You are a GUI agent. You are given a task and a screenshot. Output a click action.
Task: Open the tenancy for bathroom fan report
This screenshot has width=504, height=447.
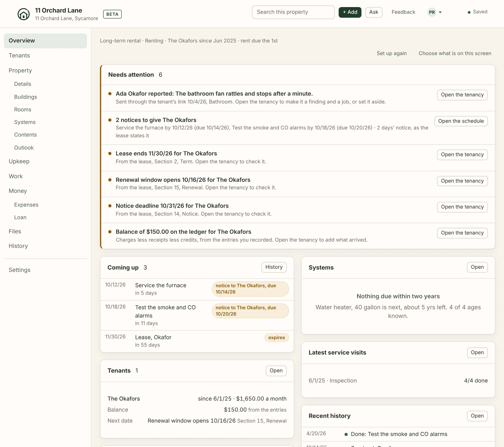pos(462,95)
